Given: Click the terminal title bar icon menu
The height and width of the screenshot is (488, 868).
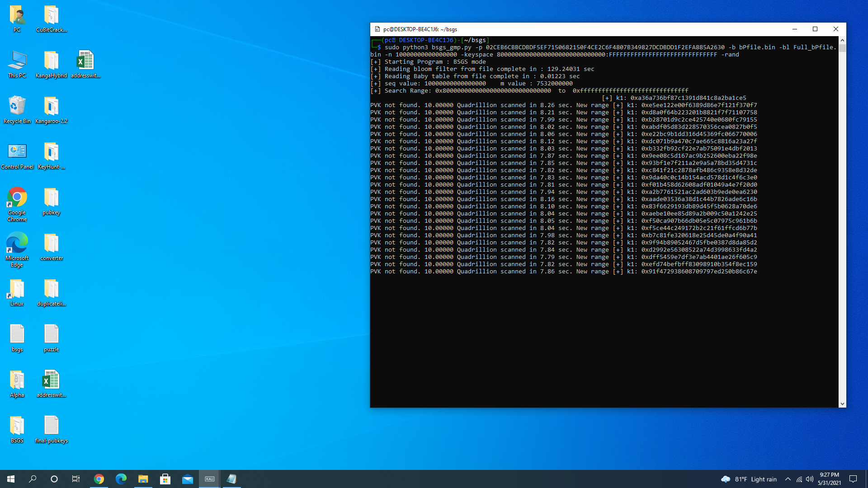Looking at the screenshot, I should coord(377,29).
